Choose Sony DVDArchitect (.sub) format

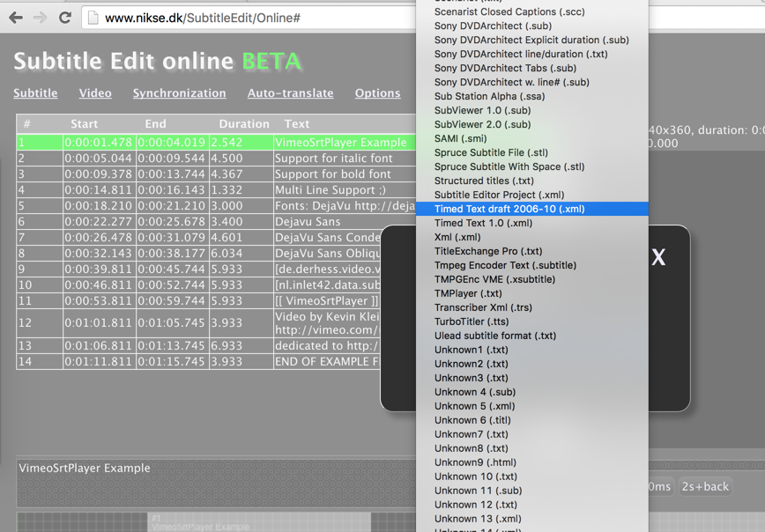click(x=532, y=26)
